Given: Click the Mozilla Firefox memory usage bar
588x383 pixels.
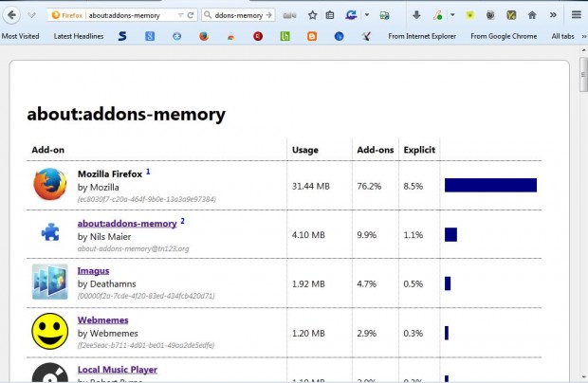Looking at the screenshot, I should (x=490, y=185).
